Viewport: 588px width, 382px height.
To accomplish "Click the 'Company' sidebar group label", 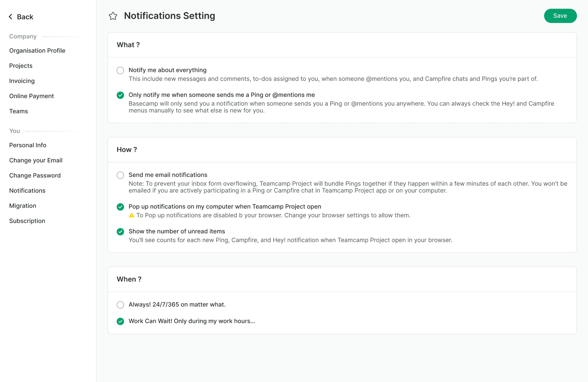I will [23, 36].
